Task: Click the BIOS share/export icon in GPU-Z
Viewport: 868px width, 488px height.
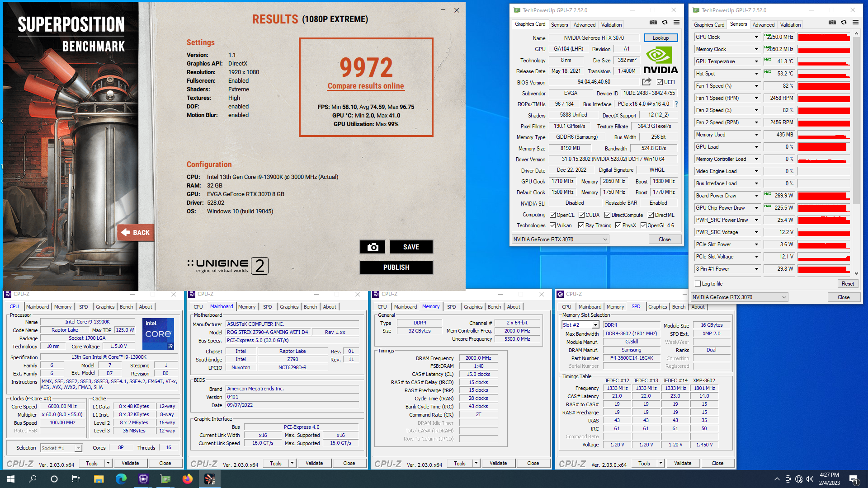Action: click(x=646, y=82)
